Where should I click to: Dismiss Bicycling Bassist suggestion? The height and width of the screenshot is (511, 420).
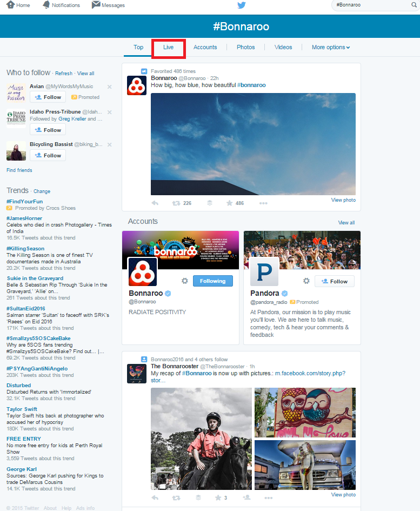pos(110,145)
